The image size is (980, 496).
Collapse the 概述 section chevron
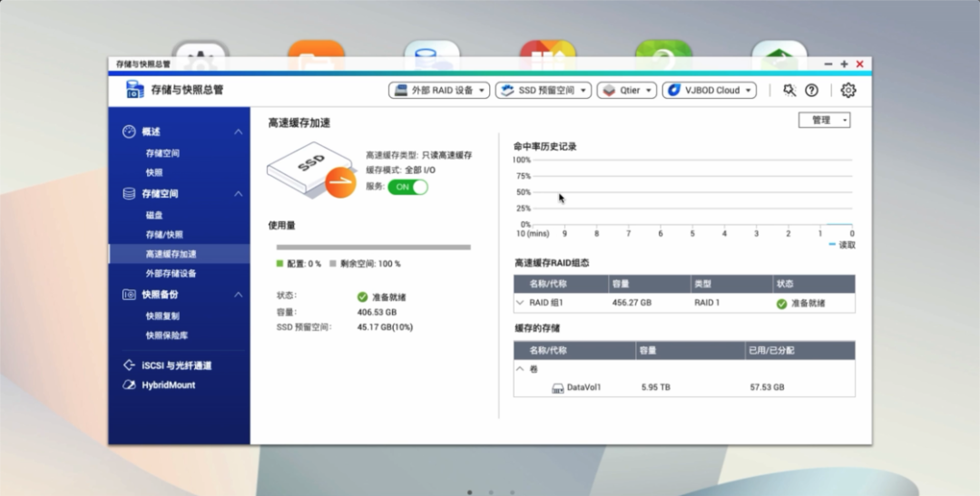point(238,131)
